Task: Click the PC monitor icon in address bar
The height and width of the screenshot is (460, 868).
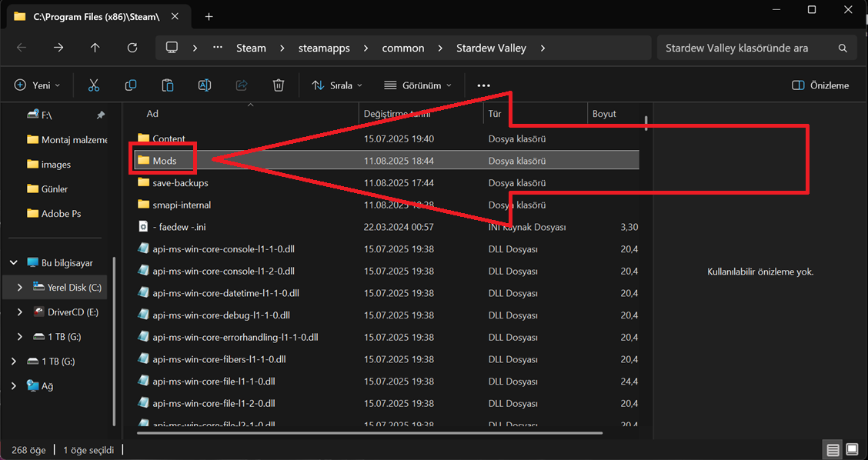Action: 172,48
